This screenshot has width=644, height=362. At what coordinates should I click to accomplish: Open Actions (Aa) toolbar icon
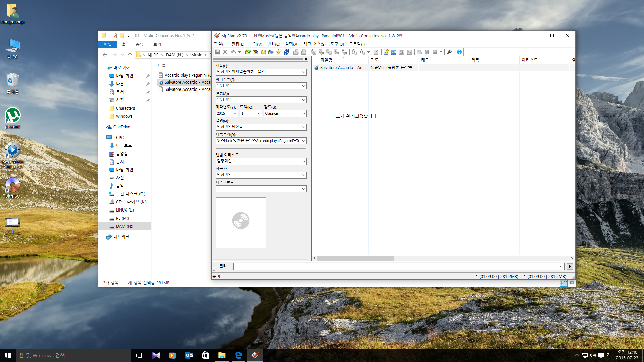pos(362,52)
